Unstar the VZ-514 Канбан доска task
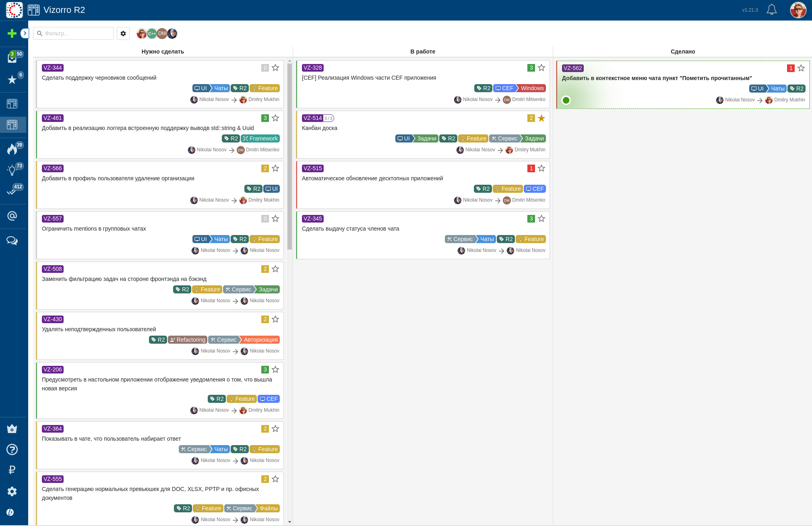The height and width of the screenshot is (526, 812). [x=541, y=118]
